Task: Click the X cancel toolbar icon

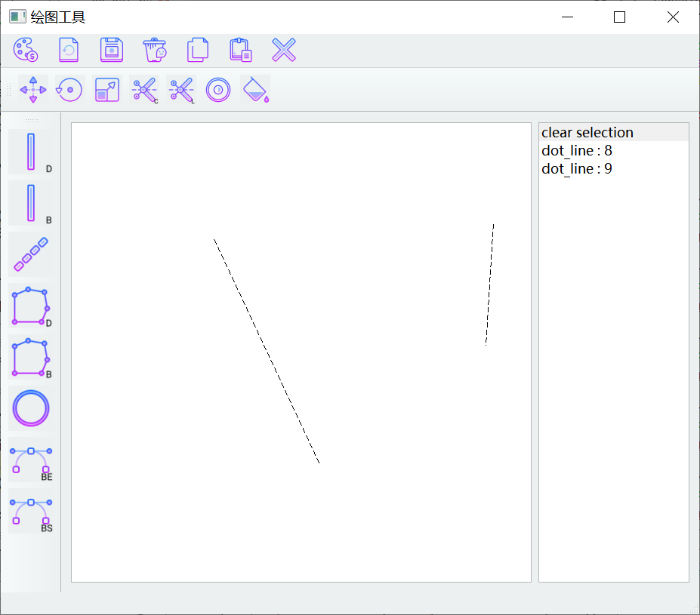Action: pos(284,50)
